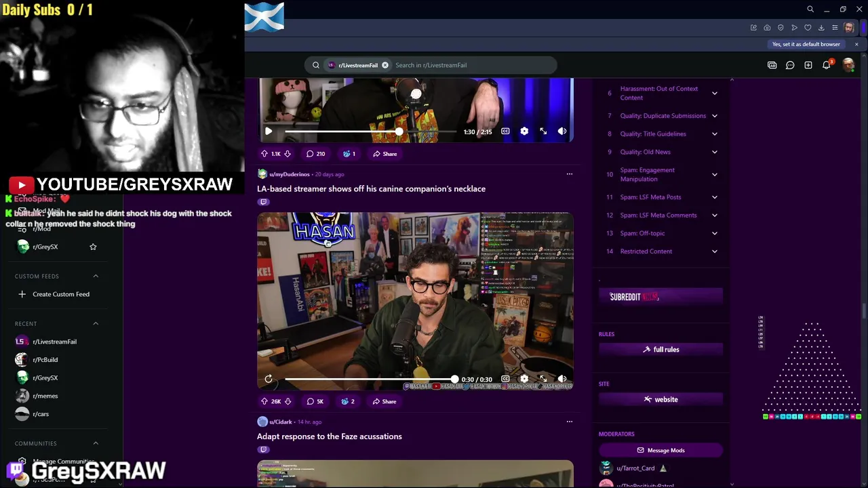868x488 pixels.
Task: Seek the top video progress bar
Action: (x=371, y=131)
